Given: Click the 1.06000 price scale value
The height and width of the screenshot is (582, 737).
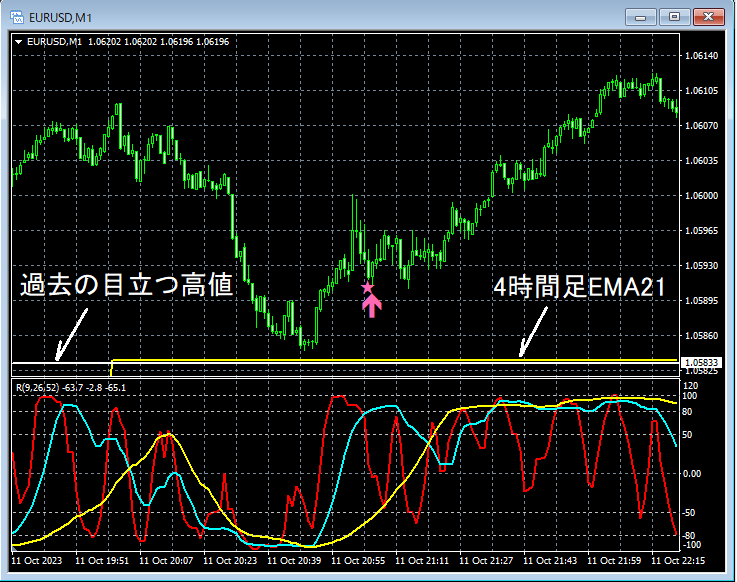Looking at the screenshot, I should coord(701,196).
